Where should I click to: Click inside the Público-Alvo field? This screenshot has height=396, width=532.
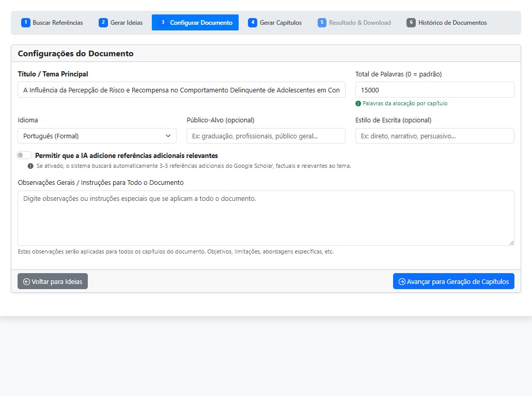(265, 136)
